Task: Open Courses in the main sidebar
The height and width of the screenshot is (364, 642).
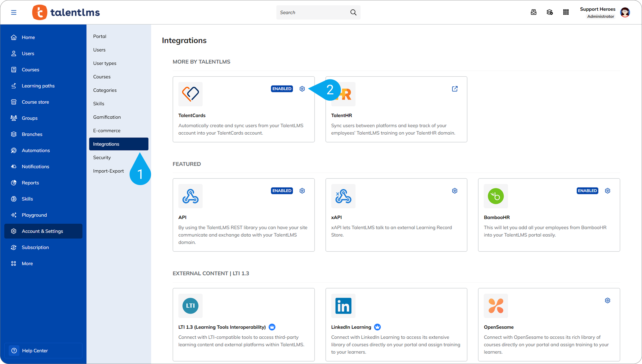Action: click(43, 70)
